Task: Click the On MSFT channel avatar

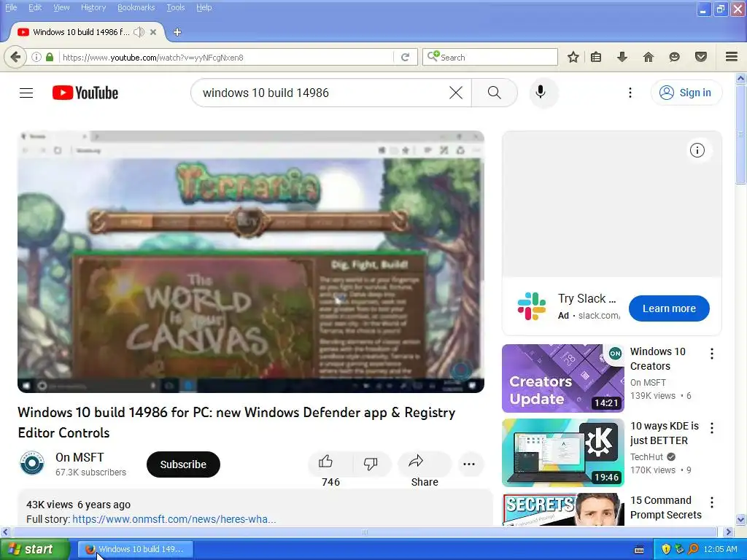Action: [x=32, y=463]
